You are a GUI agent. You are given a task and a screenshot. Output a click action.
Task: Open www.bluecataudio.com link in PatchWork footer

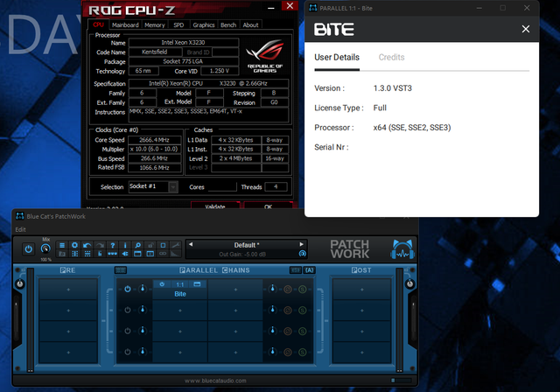[215, 381]
